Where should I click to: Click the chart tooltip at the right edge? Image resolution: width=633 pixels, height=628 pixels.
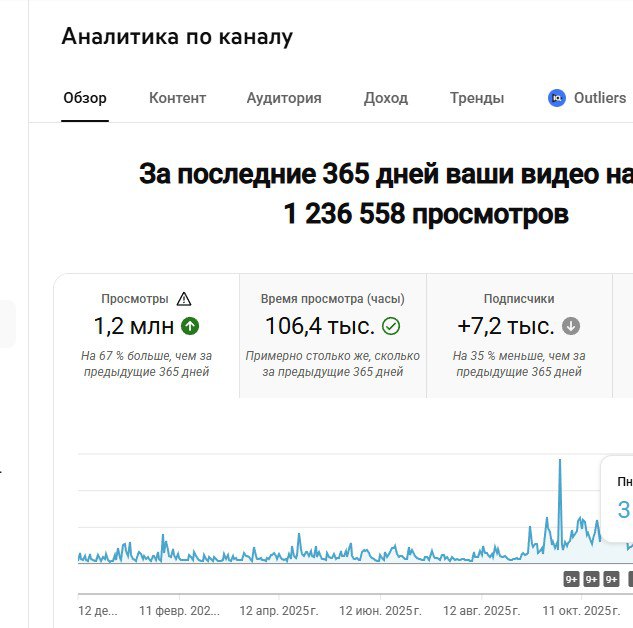pos(620,500)
